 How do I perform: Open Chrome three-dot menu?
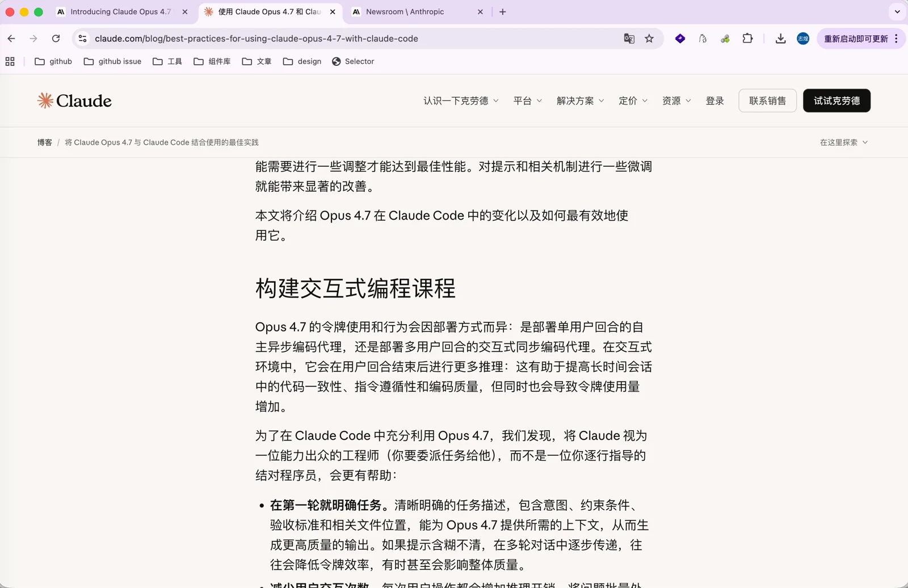(896, 39)
